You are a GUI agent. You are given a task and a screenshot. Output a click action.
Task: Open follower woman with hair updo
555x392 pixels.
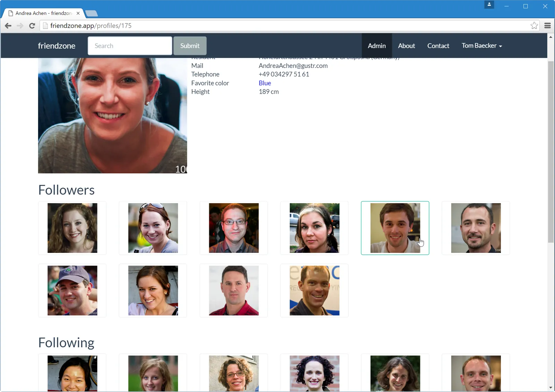coord(153,291)
